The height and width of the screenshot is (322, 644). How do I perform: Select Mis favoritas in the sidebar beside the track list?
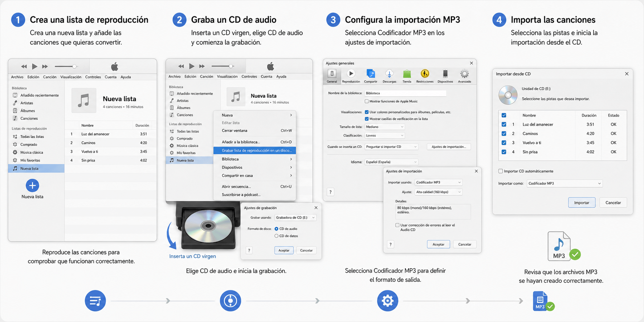click(x=30, y=160)
